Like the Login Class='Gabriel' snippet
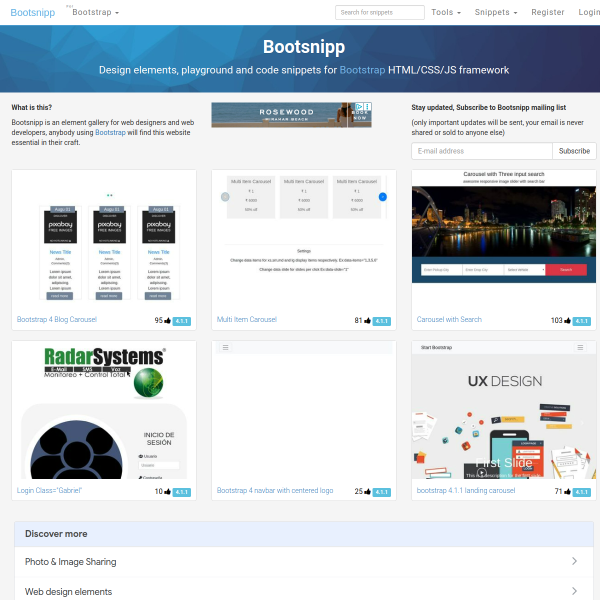The height and width of the screenshot is (600, 600). click(x=168, y=492)
